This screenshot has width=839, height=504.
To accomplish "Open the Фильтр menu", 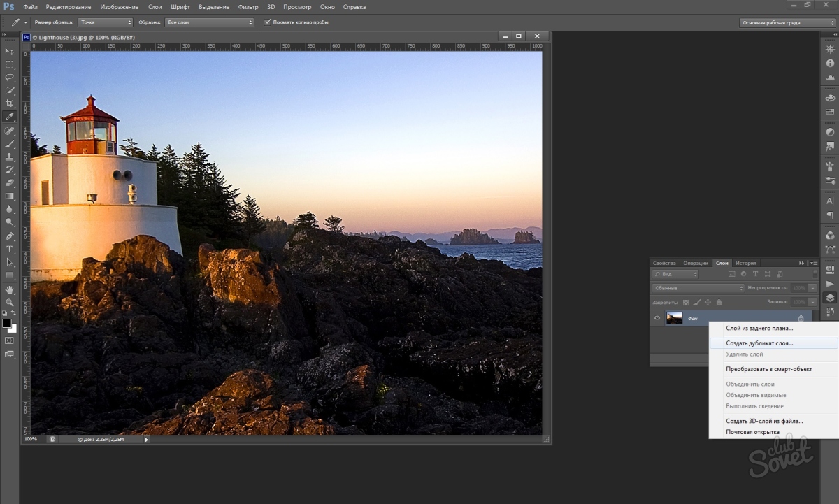I will (x=248, y=7).
